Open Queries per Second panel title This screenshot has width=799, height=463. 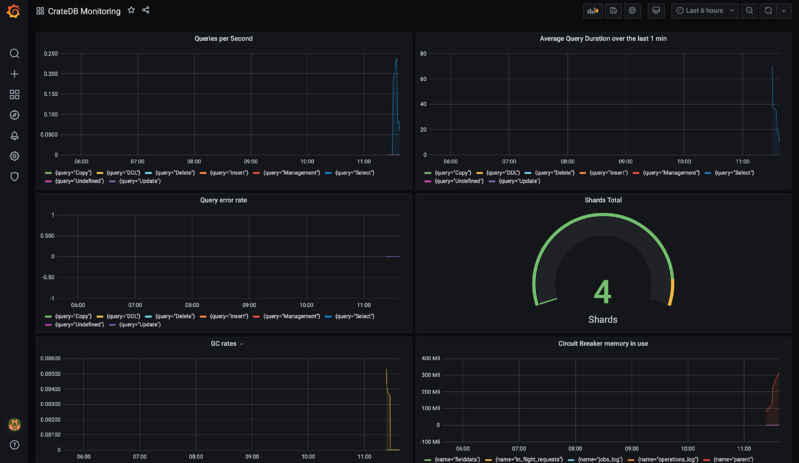[x=223, y=39]
